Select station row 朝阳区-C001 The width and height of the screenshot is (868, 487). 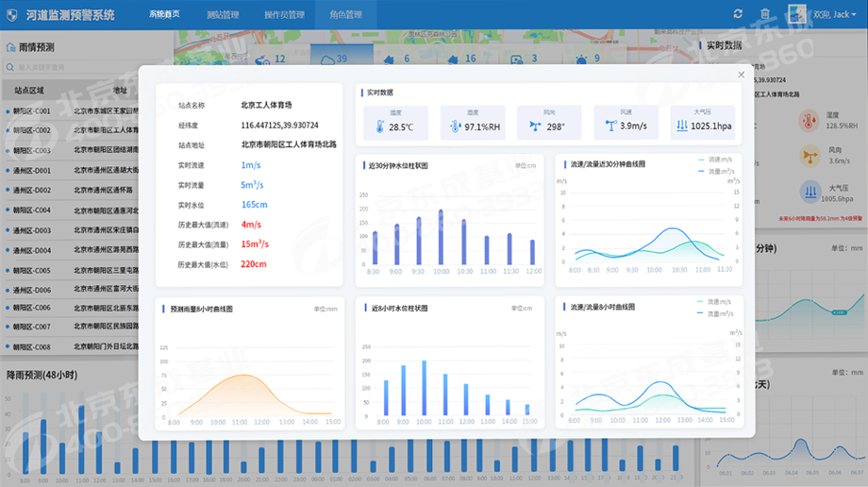tap(29, 110)
